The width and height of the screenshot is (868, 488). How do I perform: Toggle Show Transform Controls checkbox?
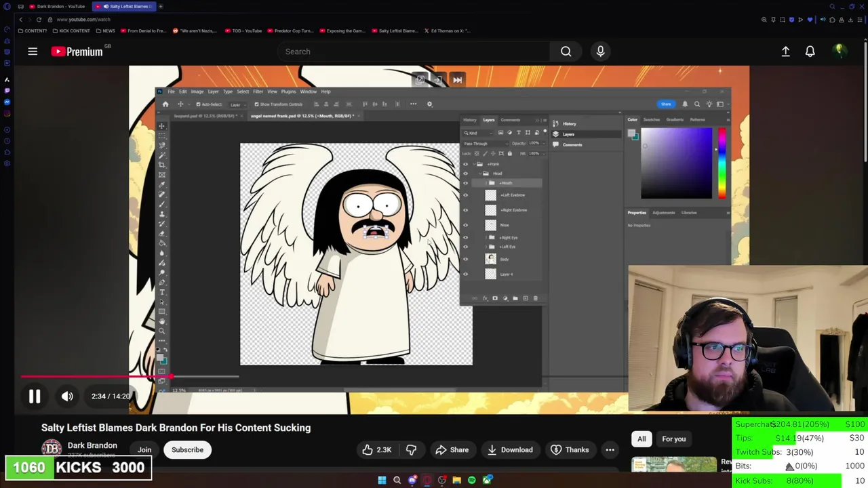256,104
